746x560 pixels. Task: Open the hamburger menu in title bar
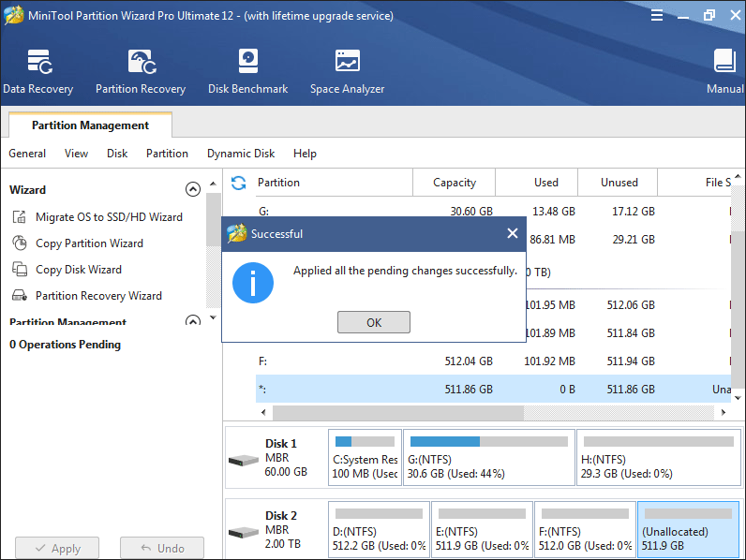click(x=657, y=16)
